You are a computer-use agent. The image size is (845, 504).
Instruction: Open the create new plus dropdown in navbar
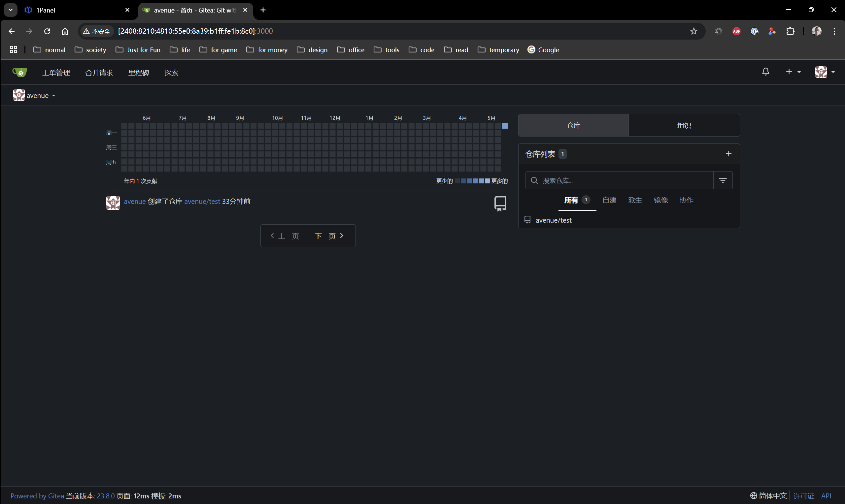coord(793,72)
